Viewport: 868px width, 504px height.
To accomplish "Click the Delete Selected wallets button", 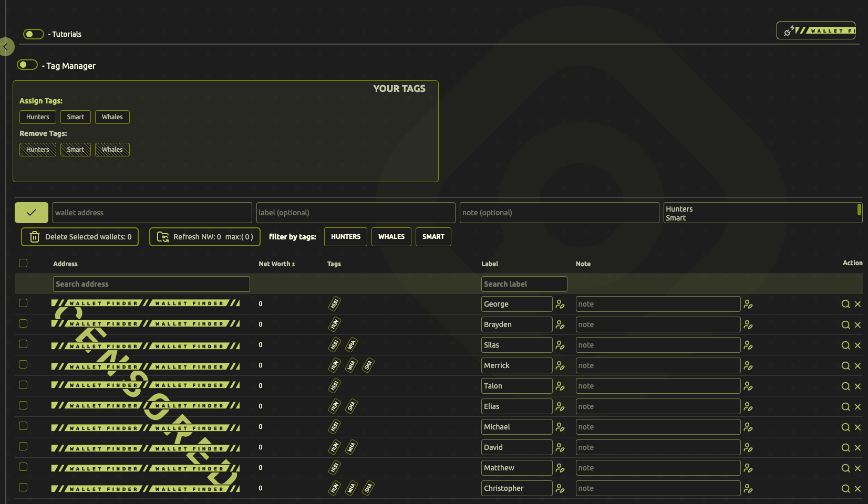I will 80,237.
